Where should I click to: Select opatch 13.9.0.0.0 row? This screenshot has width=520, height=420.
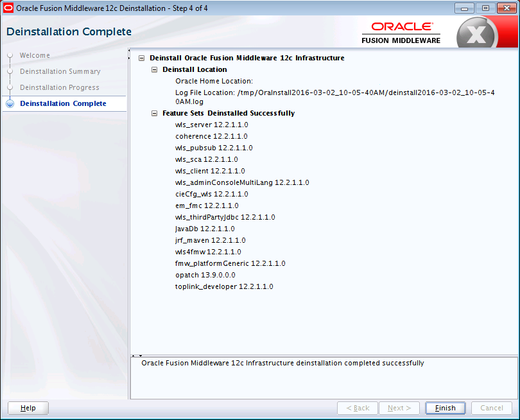point(205,276)
